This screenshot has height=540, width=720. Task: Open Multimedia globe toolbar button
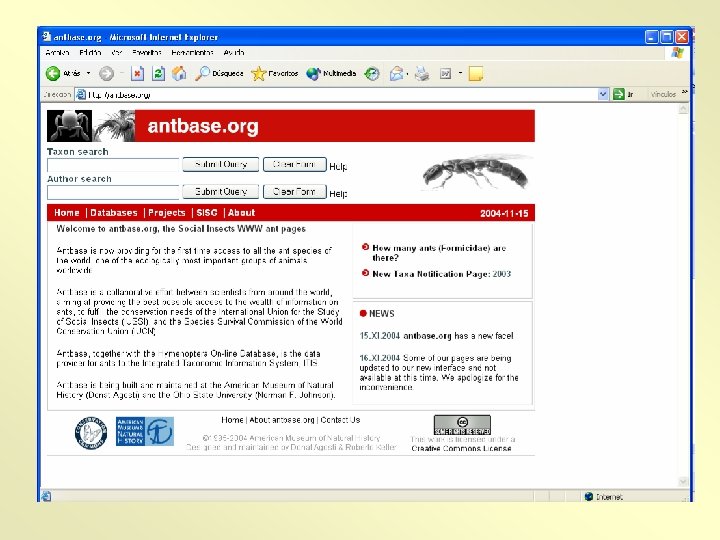(331, 73)
